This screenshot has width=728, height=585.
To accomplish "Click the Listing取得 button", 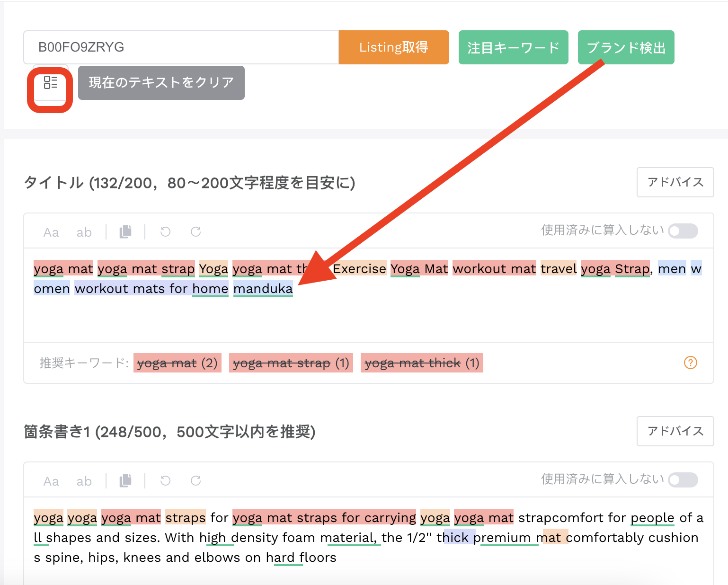I will 394,47.
